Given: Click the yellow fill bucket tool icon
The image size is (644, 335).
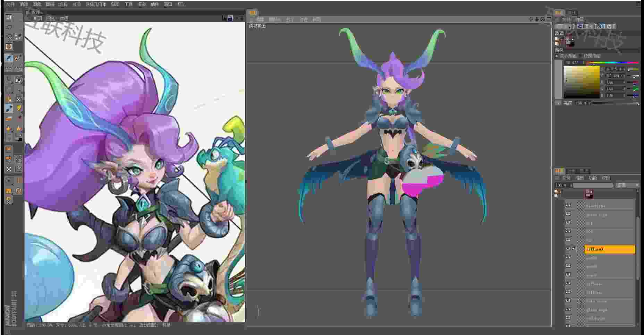Looking at the screenshot, I should tap(18, 109).
